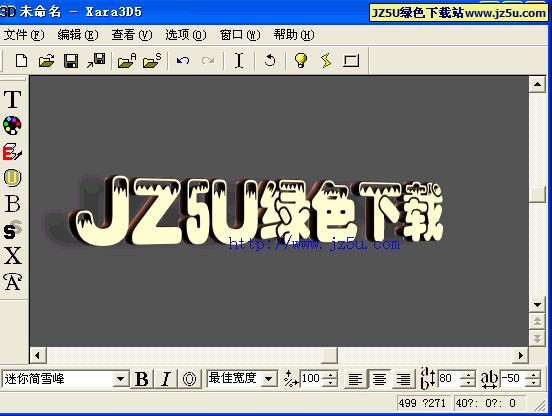The width and height of the screenshot is (552, 416).
Task: Open animation via folder icon marked A
Action: (127, 61)
